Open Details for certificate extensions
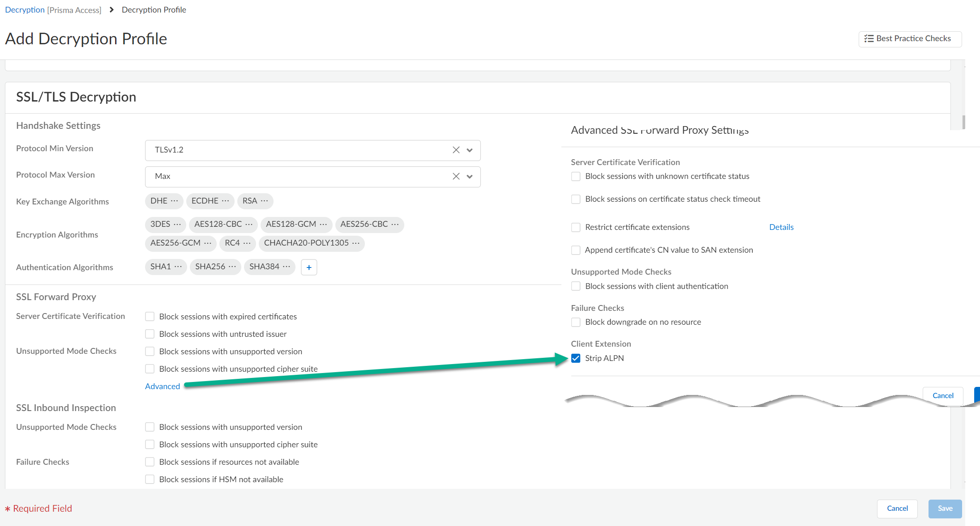This screenshot has height=526, width=980. point(781,227)
